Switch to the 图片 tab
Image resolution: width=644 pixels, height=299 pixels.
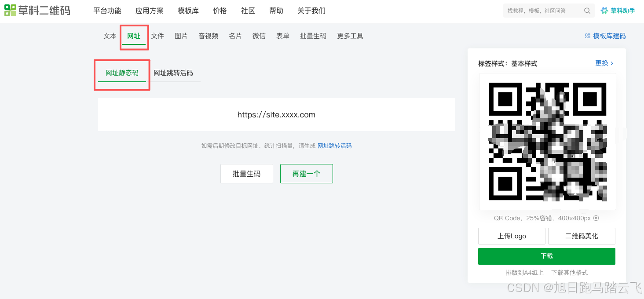181,36
